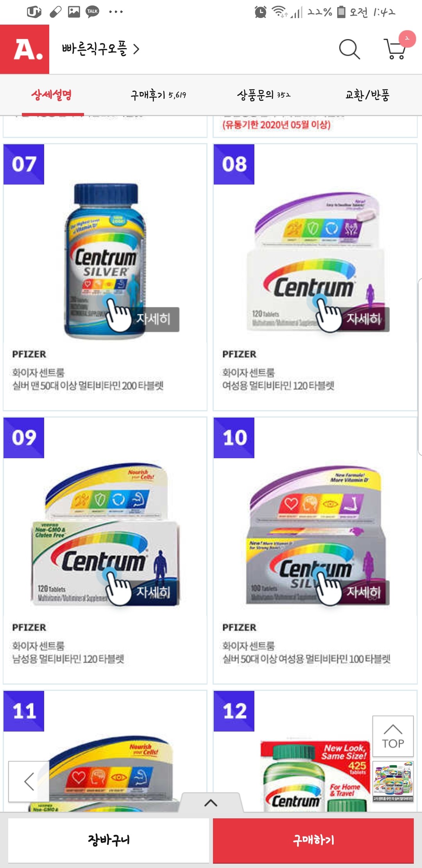This screenshot has height=868, width=422.
Task: Tap 자세히 on women's Centrum item 08
Action: 364,319
